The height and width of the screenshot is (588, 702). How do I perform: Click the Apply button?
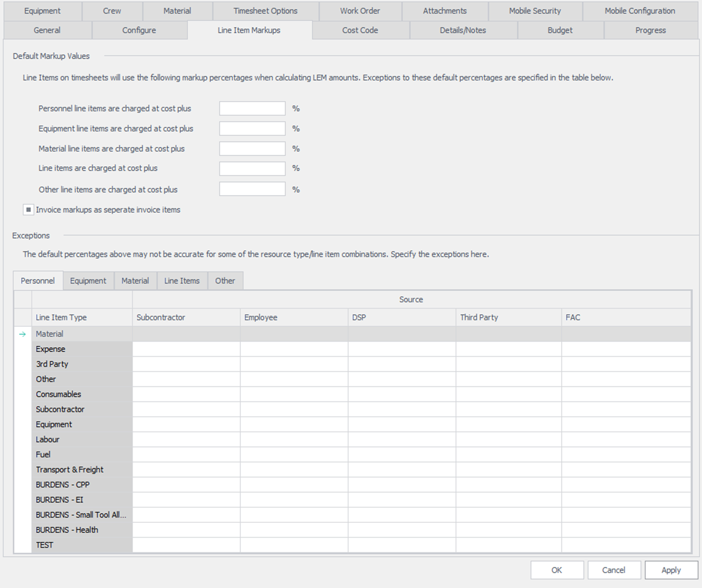point(671,570)
